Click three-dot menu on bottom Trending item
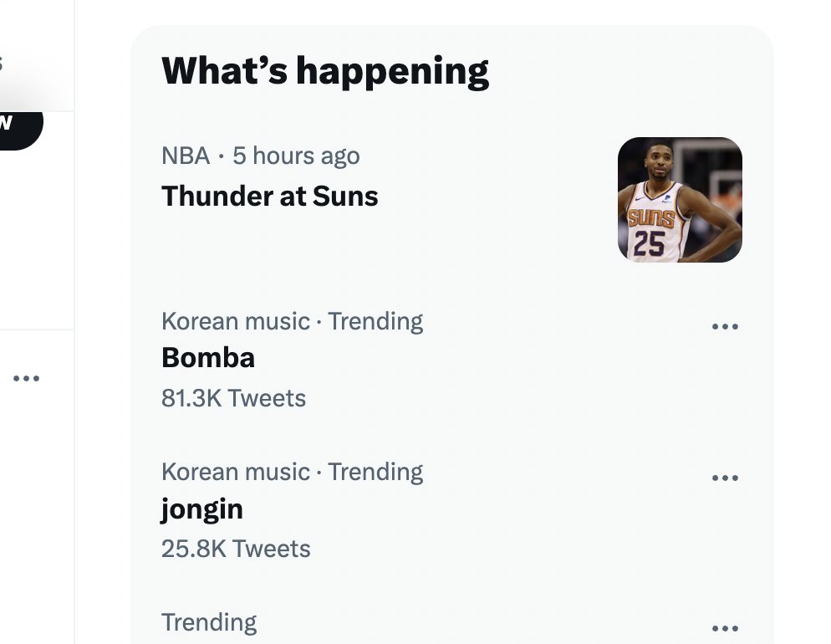Screen dimensions: 831x644 pyautogui.click(x=725, y=628)
